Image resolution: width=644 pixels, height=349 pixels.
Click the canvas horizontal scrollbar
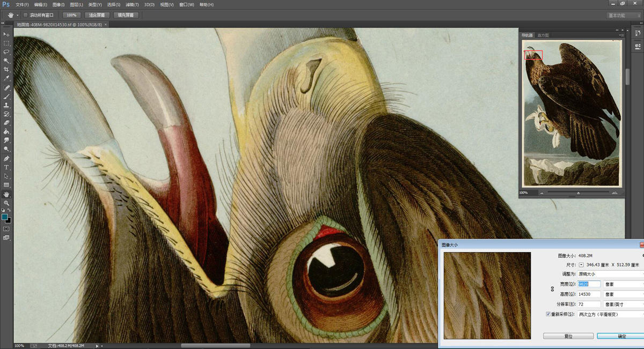pyautogui.click(x=215, y=346)
